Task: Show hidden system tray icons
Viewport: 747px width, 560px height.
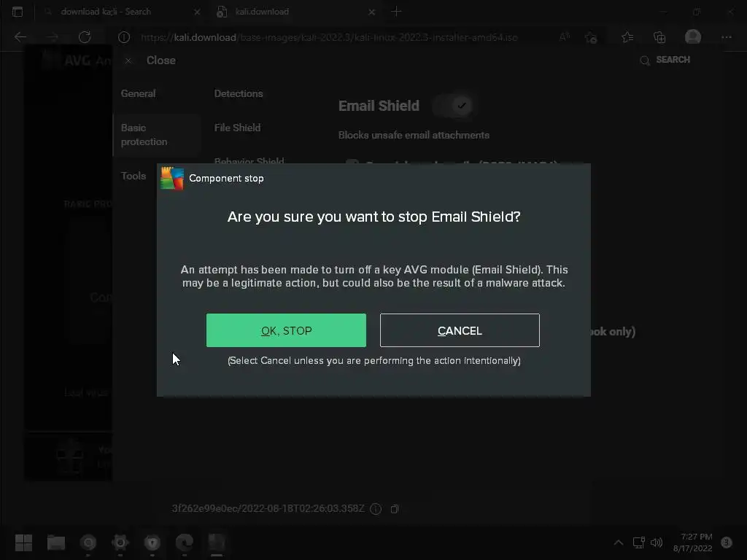Action: coord(619,542)
